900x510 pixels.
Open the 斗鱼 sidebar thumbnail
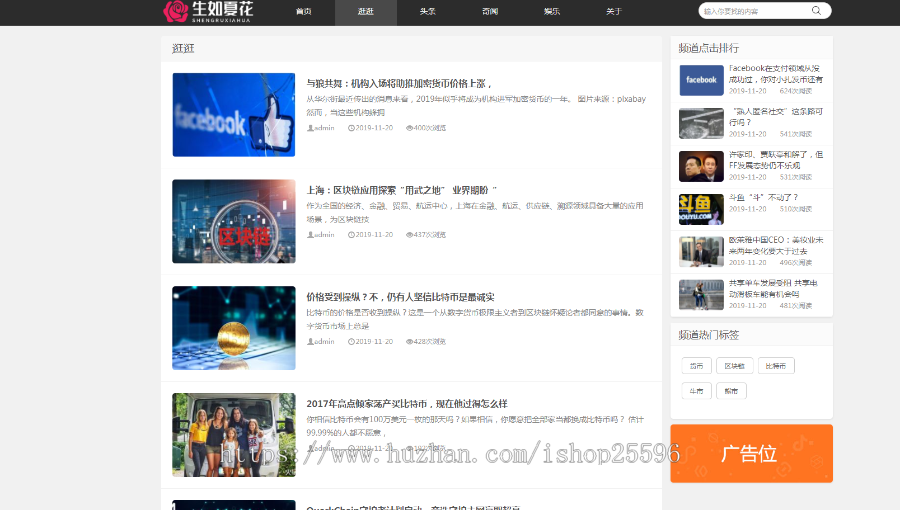click(x=701, y=209)
